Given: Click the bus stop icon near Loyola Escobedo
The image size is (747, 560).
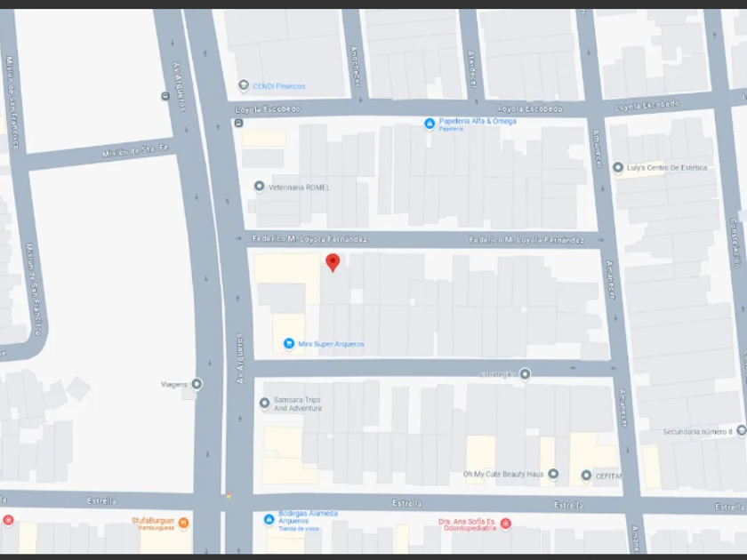Looking at the screenshot, I should point(238,124).
